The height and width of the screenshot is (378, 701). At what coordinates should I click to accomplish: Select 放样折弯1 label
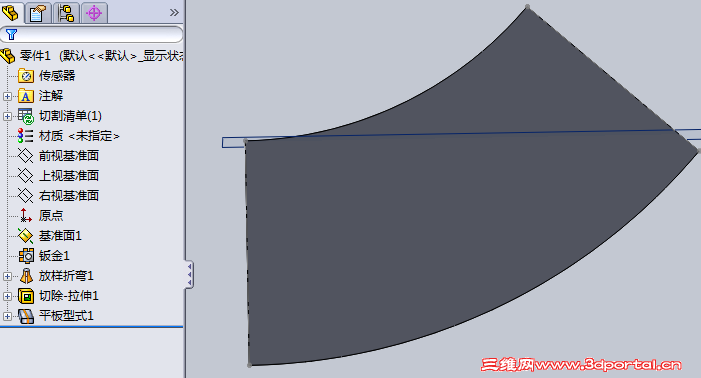click(66, 276)
